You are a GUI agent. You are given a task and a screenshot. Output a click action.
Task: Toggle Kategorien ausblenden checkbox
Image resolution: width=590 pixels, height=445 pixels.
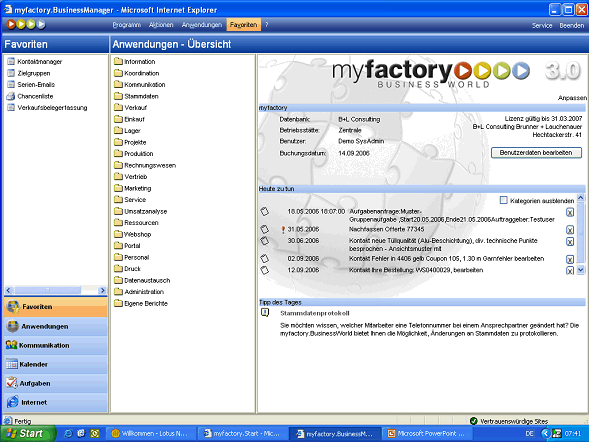click(x=503, y=200)
